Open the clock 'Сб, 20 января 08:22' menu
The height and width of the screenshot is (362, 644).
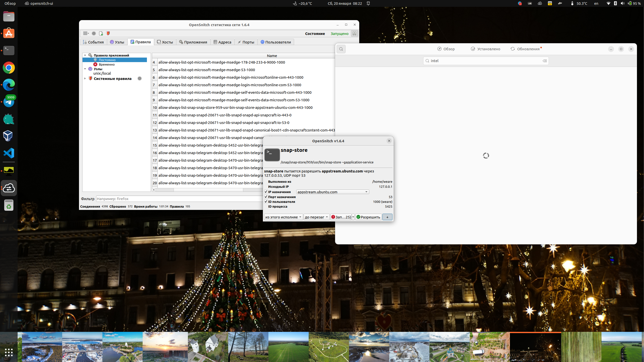[x=345, y=4]
